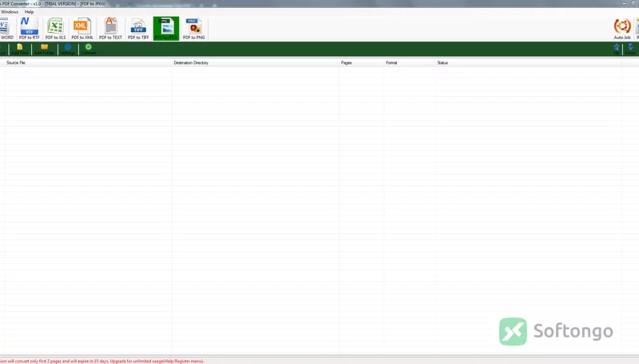
Task: Select the PDF to RTF converter
Action: (x=29, y=29)
